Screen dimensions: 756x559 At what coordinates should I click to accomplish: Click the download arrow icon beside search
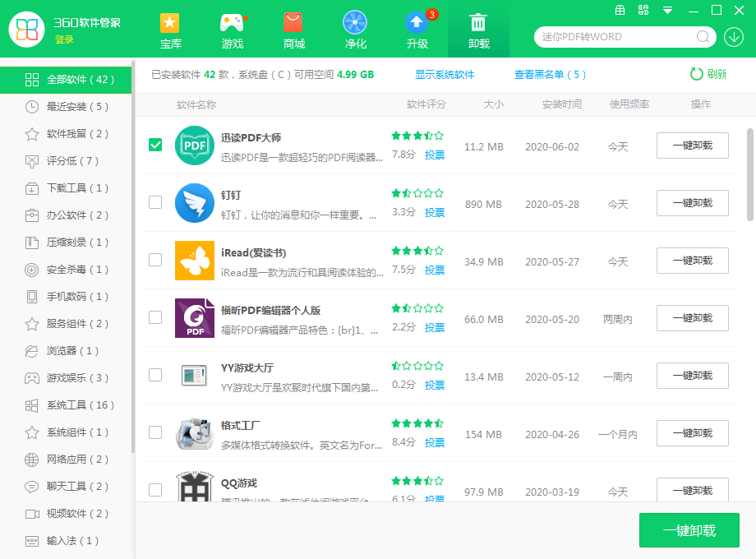tap(733, 37)
